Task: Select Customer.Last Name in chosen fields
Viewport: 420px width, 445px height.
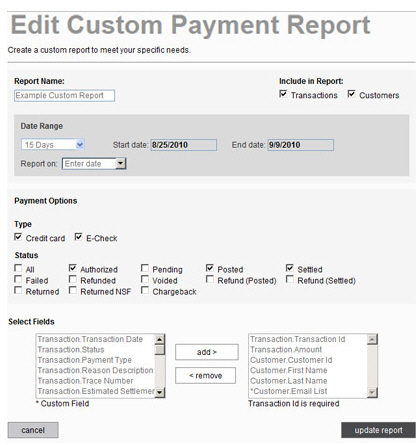Action: tap(308, 381)
